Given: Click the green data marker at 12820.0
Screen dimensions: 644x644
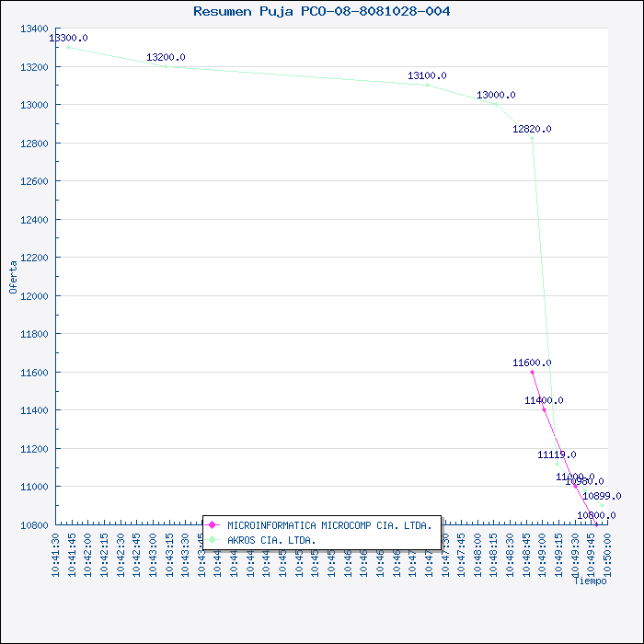Looking at the screenshot, I should [532, 139].
